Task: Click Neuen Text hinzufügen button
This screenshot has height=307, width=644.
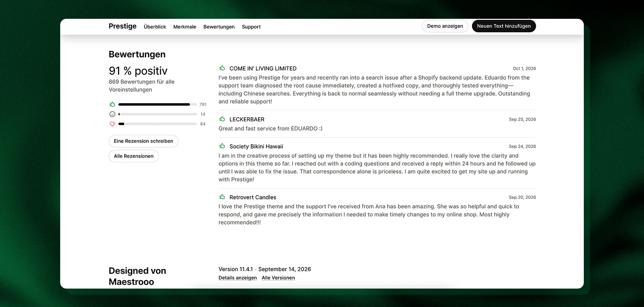Action: pos(504,26)
